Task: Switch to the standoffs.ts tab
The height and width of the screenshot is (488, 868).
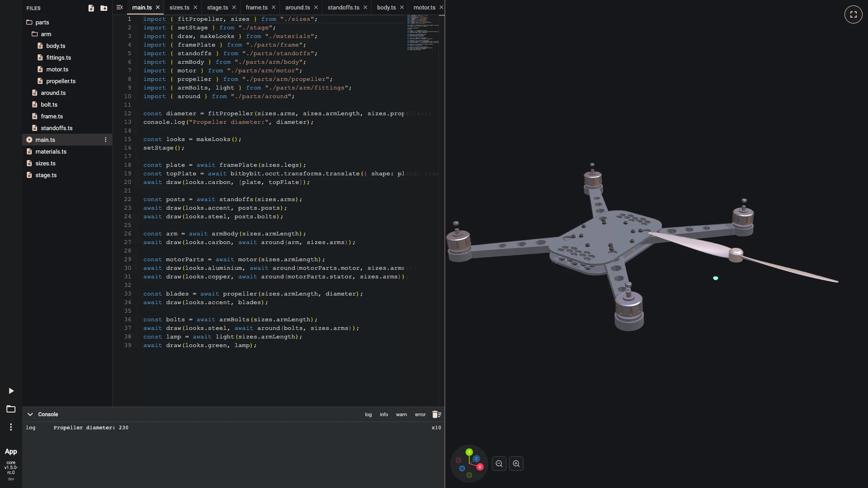Action: 344,7
